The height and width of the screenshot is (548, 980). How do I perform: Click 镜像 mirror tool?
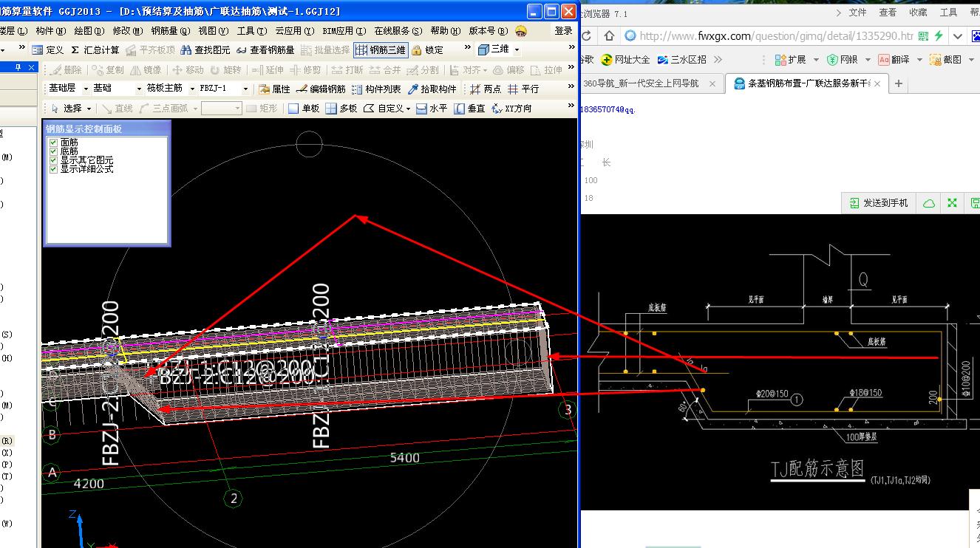point(146,69)
